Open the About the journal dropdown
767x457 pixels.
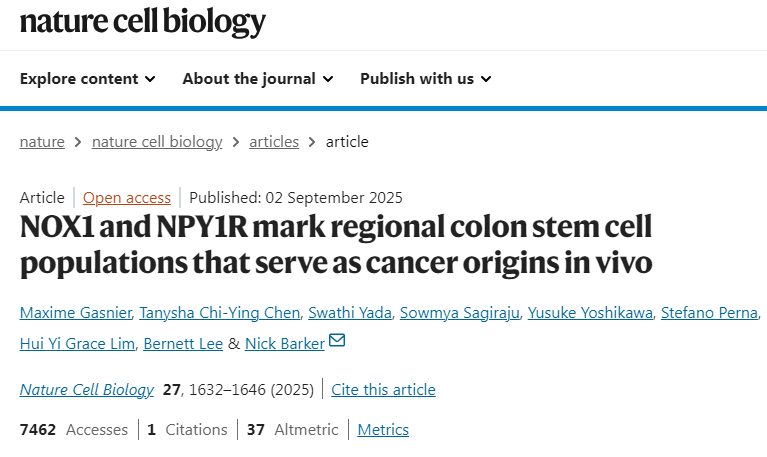tap(257, 78)
